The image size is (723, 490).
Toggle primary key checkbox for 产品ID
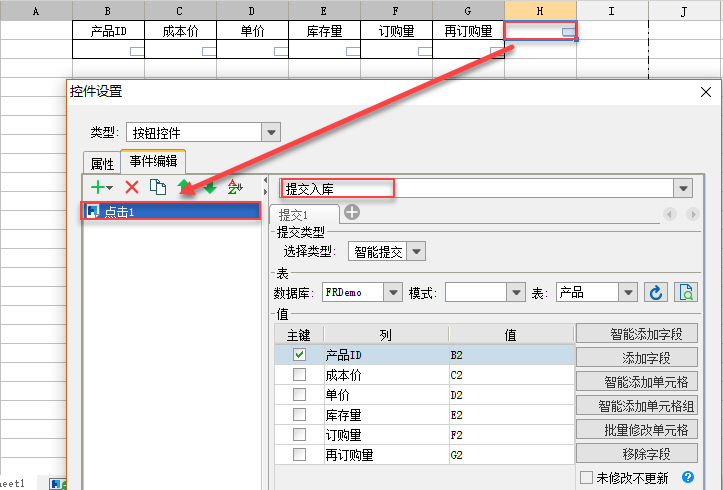coord(299,354)
